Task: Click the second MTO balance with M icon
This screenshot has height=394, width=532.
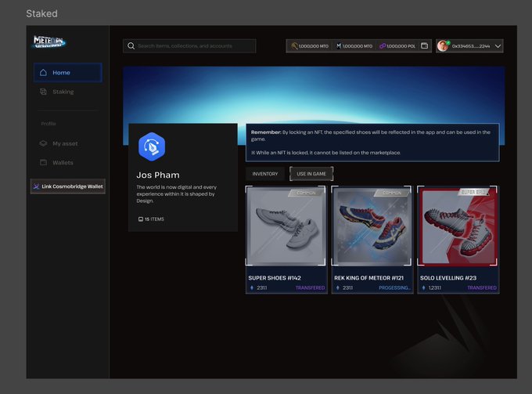Action: pyautogui.click(x=354, y=46)
